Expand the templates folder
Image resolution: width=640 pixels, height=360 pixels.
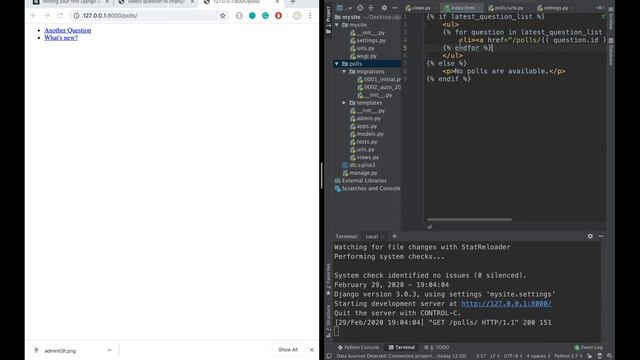click(x=344, y=103)
